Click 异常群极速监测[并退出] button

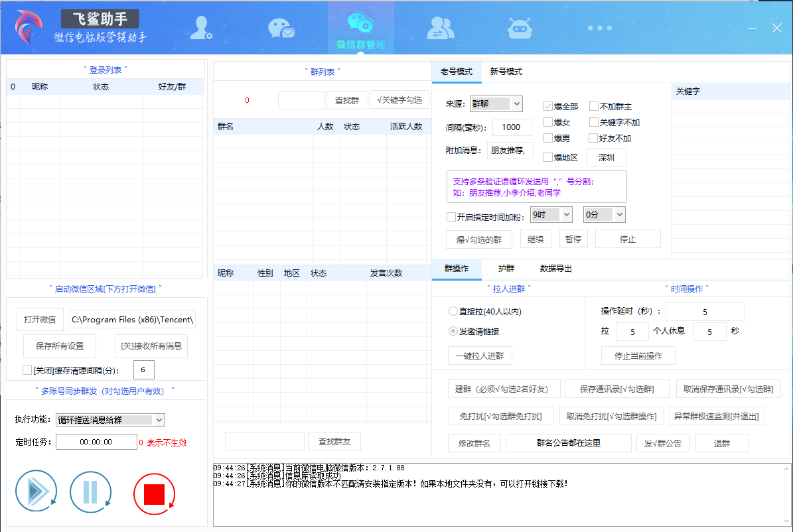point(716,416)
